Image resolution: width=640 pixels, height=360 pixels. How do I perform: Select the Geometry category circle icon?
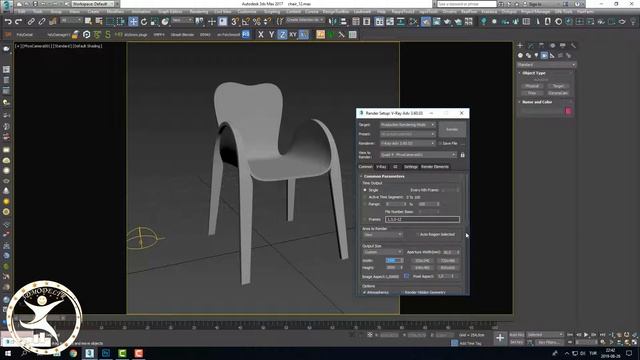[x=520, y=55]
